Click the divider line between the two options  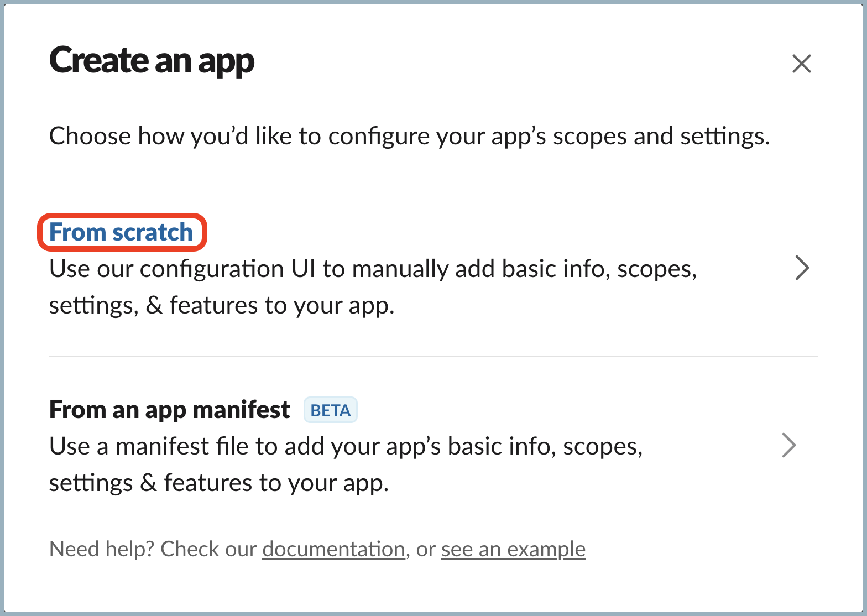[433, 357]
